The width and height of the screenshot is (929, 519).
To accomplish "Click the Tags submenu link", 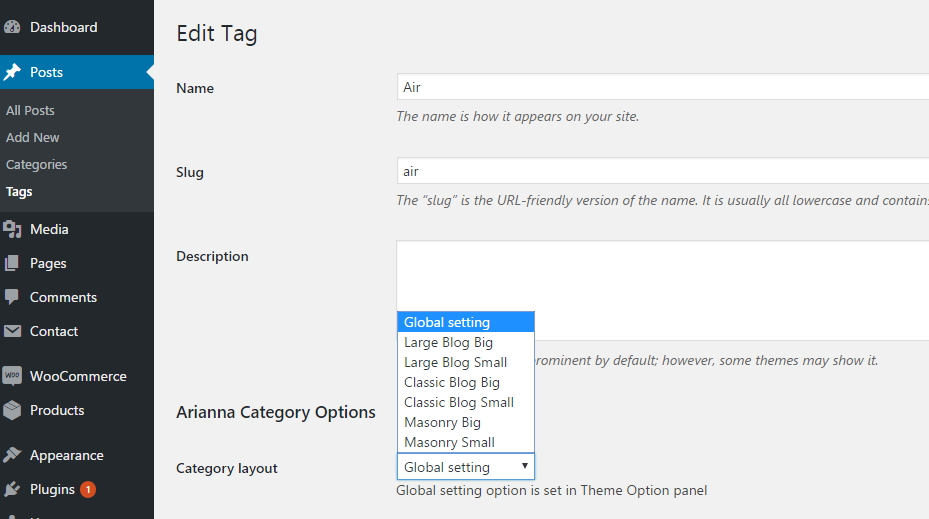I will click(x=19, y=192).
